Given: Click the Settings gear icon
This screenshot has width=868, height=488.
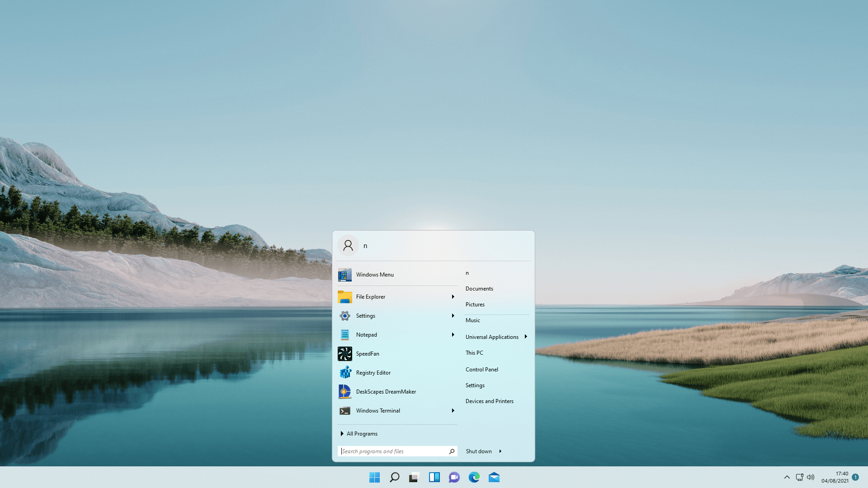Looking at the screenshot, I should tap(344, 315).
